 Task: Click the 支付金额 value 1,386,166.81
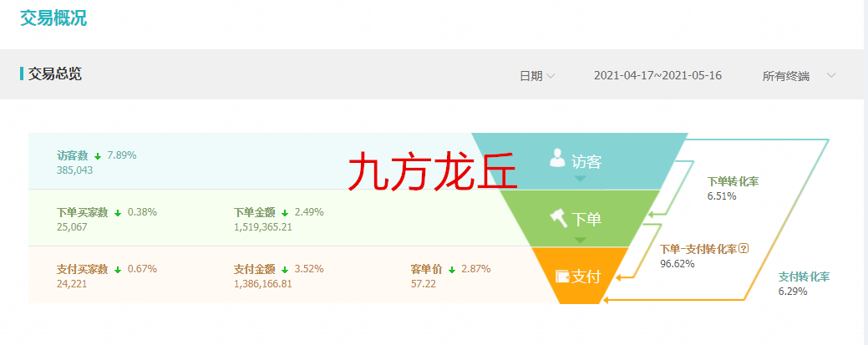(x=262, y=284)
